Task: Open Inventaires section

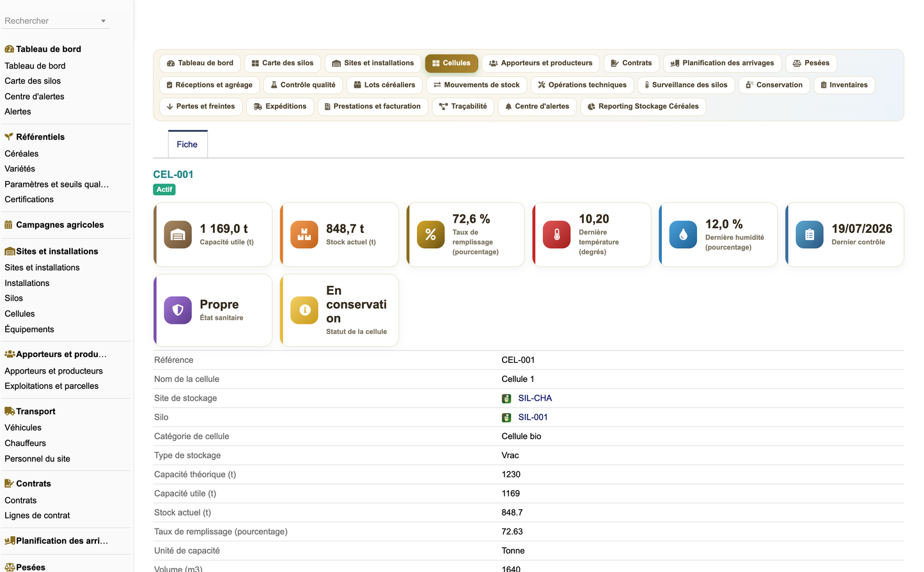Action: [x=844, y=85]
